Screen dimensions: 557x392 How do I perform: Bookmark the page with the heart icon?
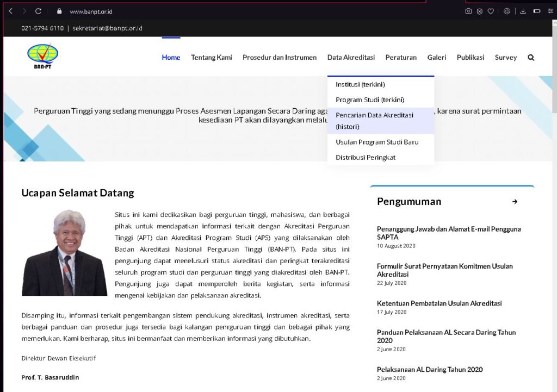point(491,11)
